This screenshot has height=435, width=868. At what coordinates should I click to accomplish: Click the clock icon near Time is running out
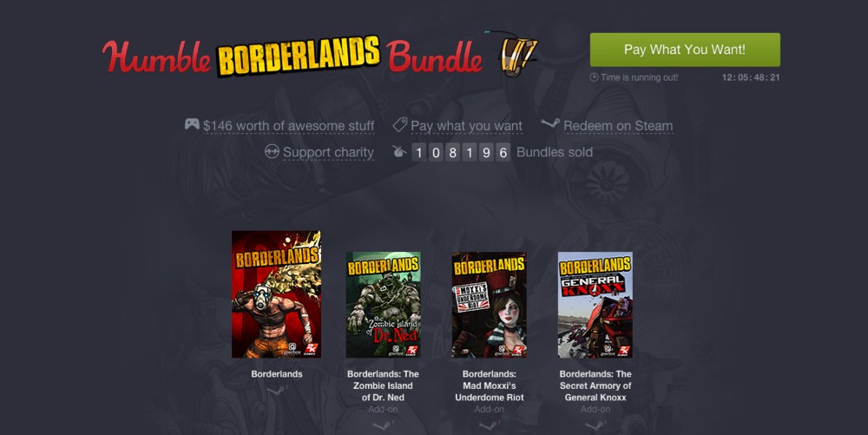(x=594, y=77)
